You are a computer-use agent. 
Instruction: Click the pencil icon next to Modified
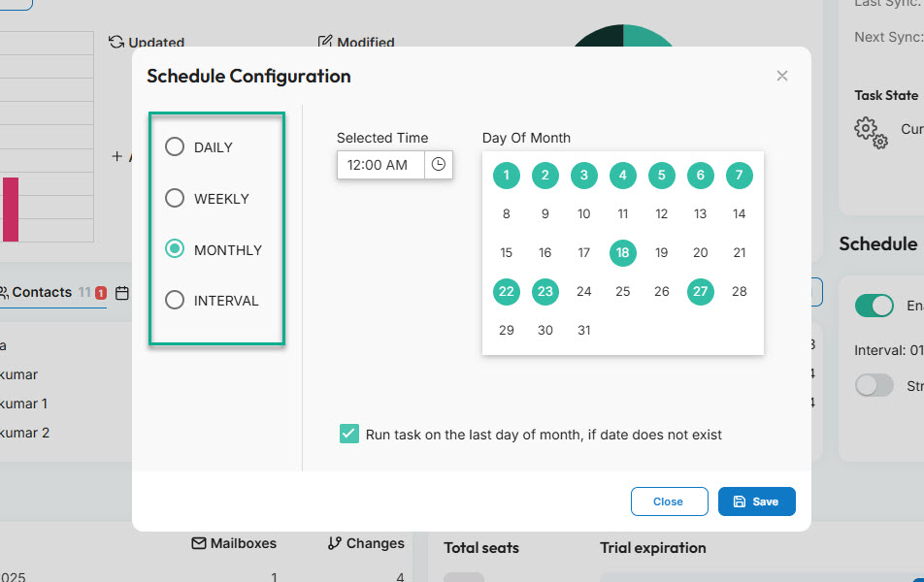click(x=326, y=42)
